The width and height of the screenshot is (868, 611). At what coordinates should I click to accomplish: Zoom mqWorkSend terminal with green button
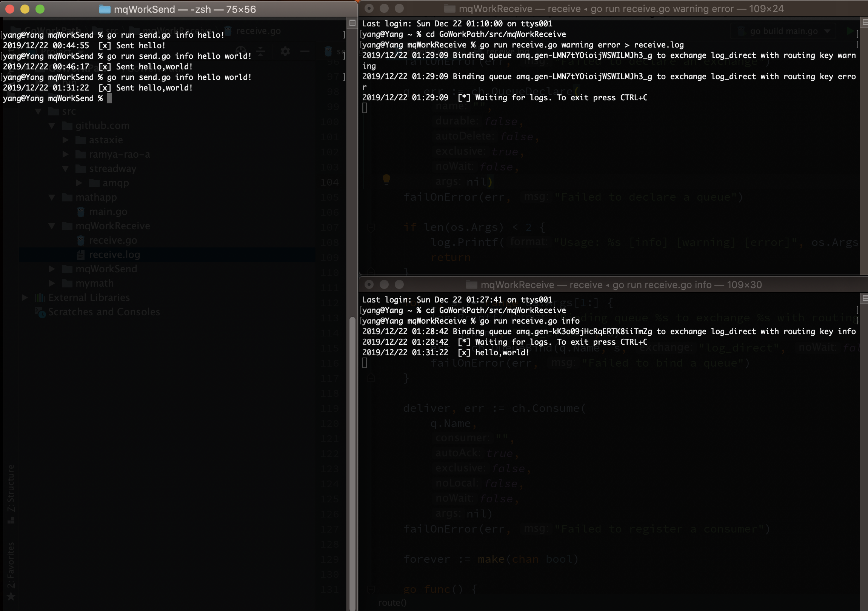(40, 9)
